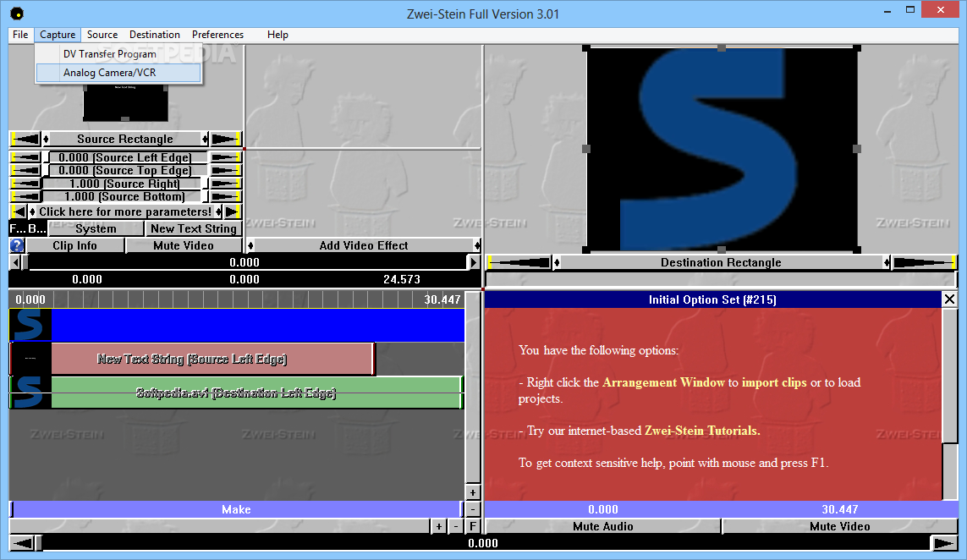Click the Source Left Edge value slider

(126, 157)
